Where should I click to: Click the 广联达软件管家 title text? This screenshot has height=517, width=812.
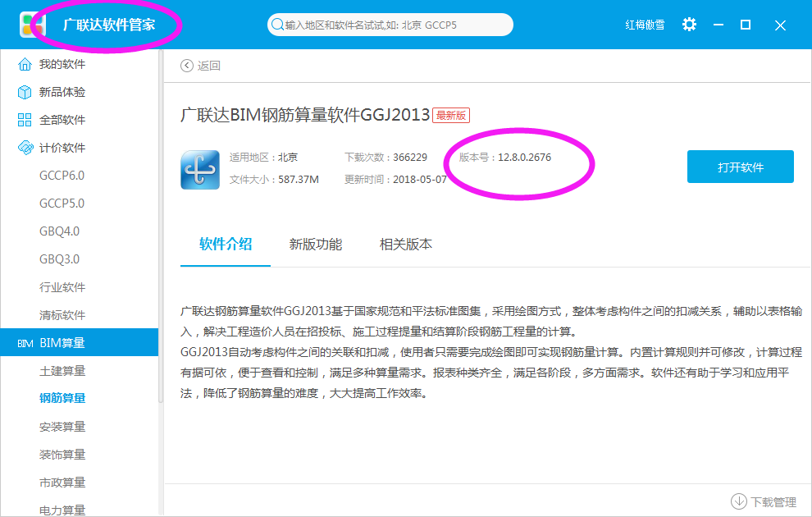click(x=109, y=25)
